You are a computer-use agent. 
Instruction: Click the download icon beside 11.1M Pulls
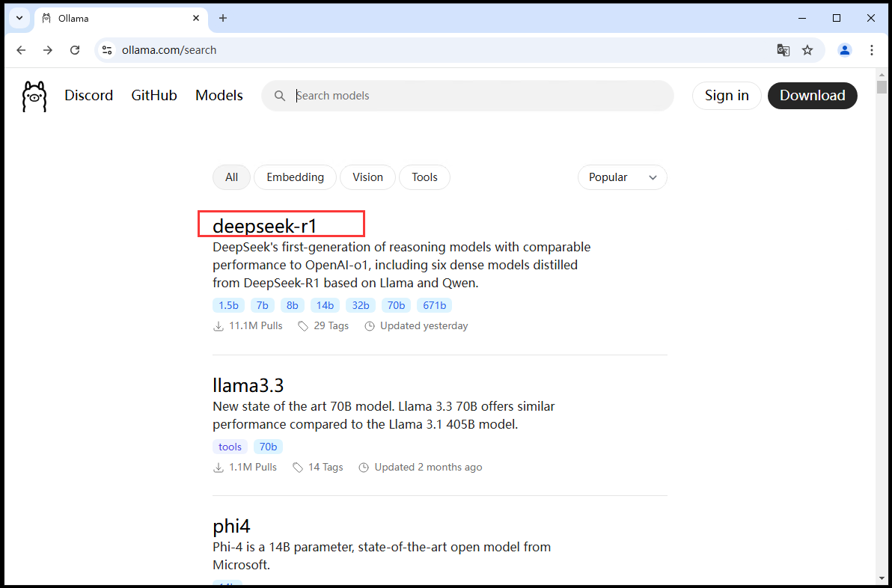pos(219,326)
